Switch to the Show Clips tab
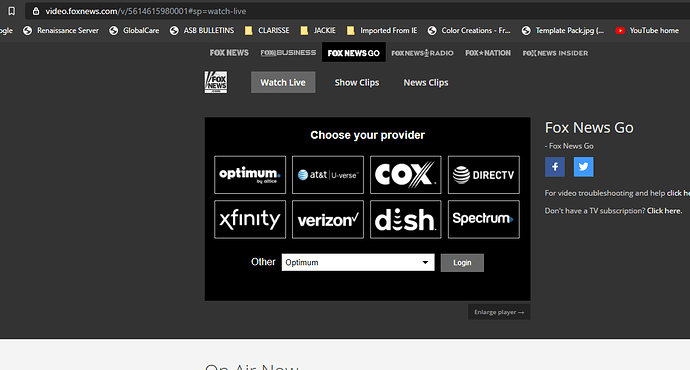 (x=356, y=82)
